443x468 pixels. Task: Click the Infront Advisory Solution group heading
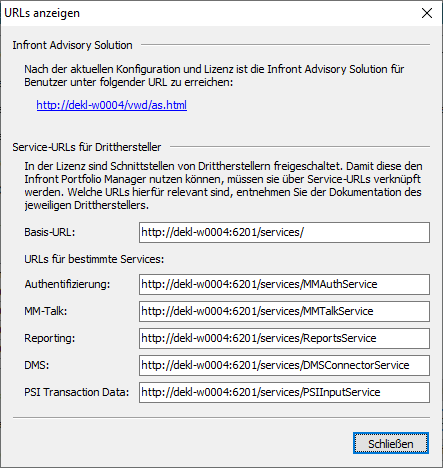[72, 45]
